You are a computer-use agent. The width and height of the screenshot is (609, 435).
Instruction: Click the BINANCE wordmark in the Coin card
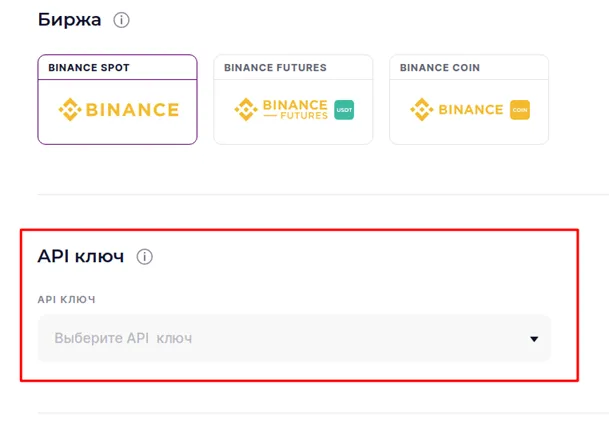470,110
